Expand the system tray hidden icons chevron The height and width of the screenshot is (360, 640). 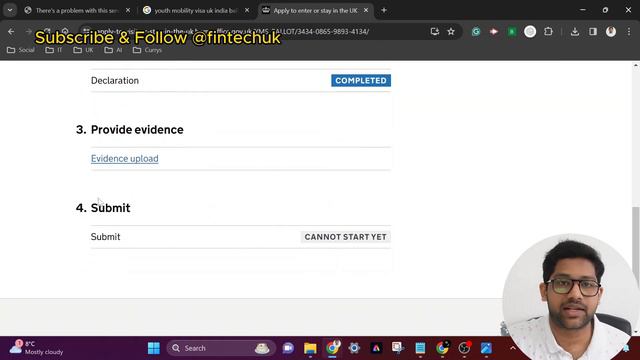click(x=513, y=348)
